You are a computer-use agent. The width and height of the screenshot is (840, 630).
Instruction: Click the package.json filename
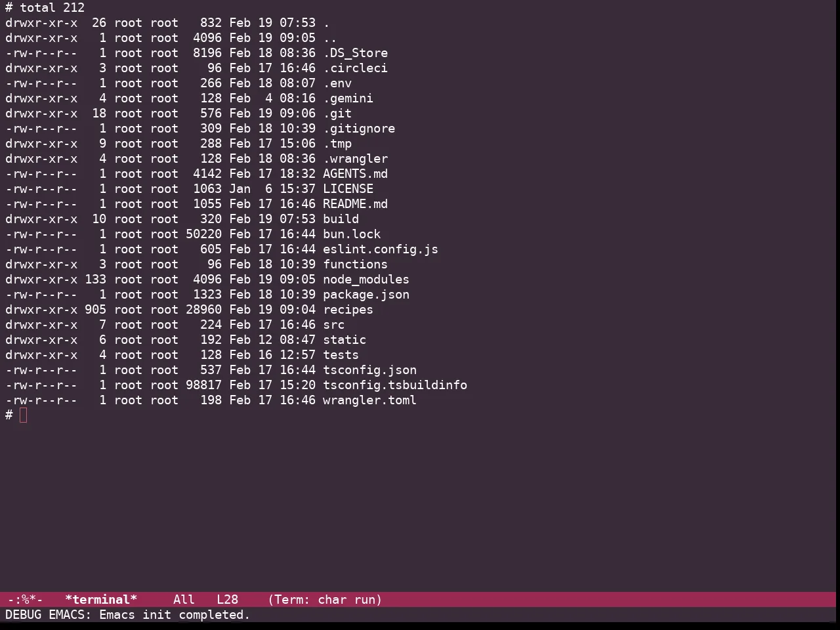[366, 295]
